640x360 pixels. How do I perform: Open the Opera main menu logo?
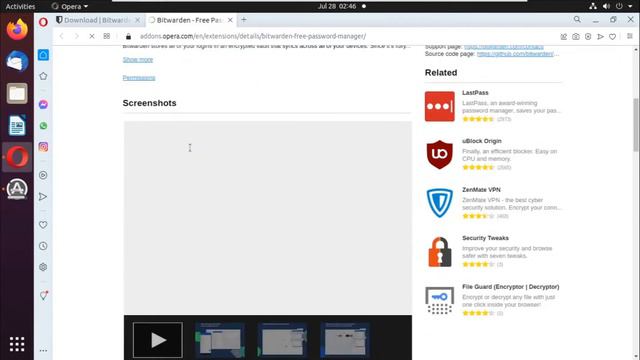(x=43, y=22)
